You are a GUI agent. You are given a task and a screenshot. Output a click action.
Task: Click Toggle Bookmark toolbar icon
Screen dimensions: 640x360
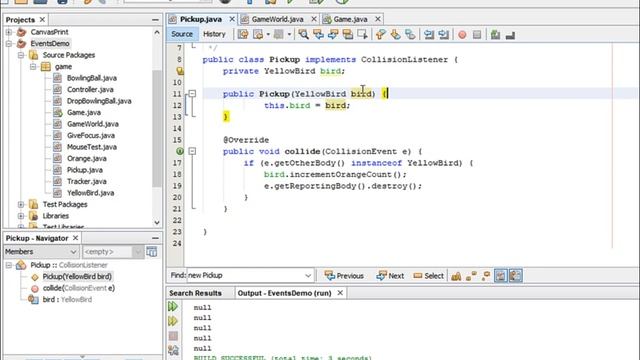(x=410, y=35)
